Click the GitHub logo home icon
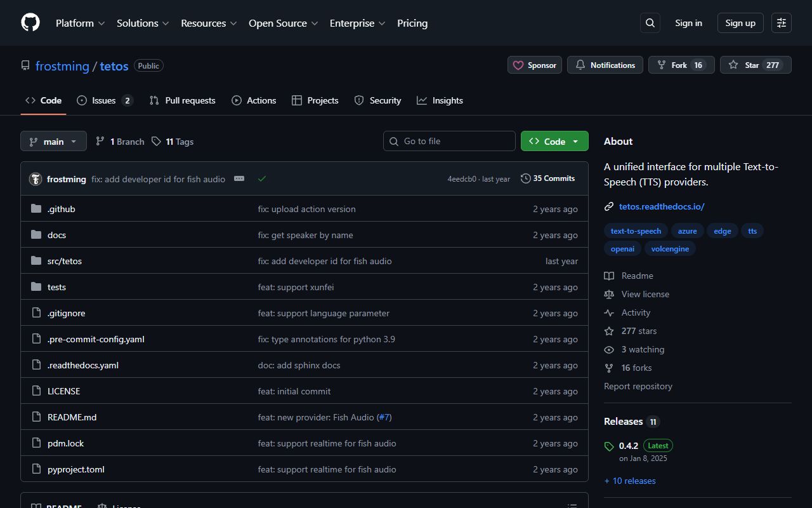Image resolution: width=812 pixels, height=508 pixels. tap(30, 22)
